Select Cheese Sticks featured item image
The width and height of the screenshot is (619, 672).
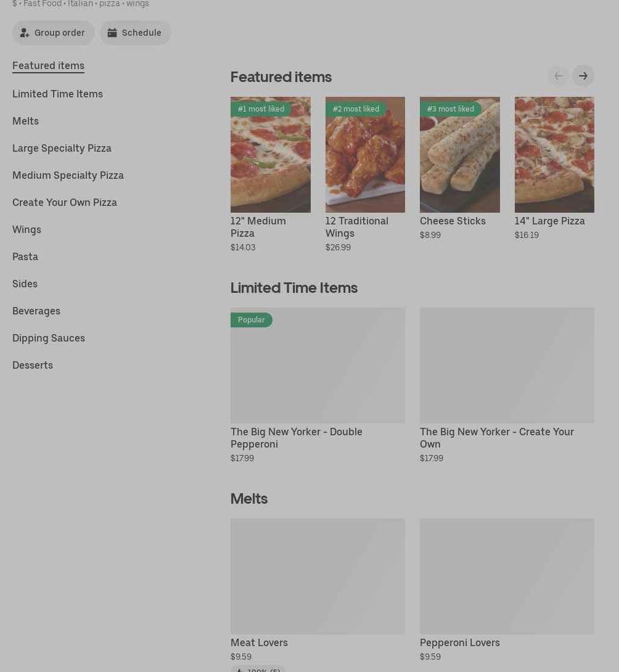(x=459, y=155)
